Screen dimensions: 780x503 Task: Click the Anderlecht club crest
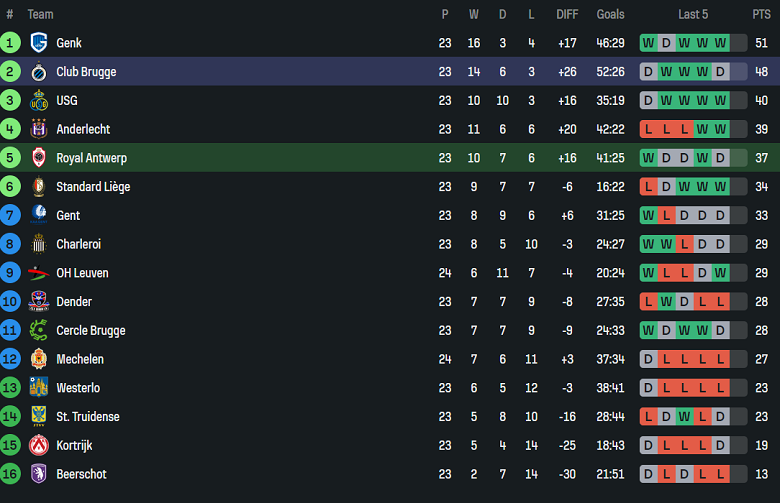[39, 129]
